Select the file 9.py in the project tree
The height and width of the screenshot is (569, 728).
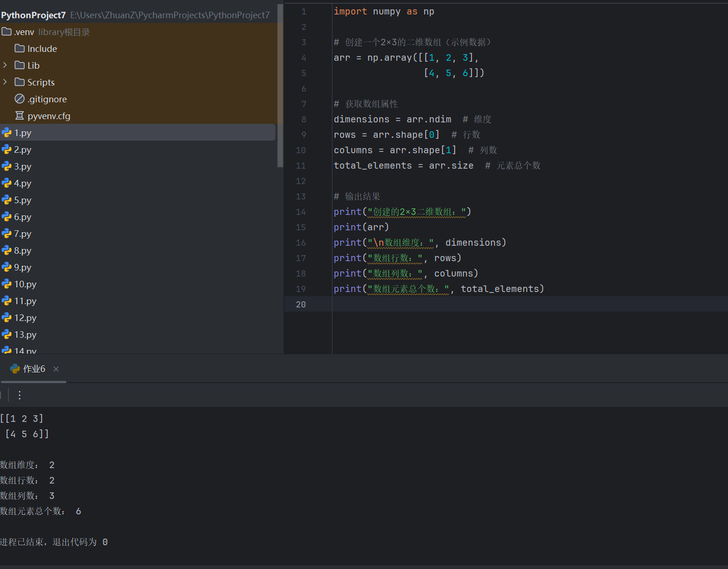coord(21,267)
